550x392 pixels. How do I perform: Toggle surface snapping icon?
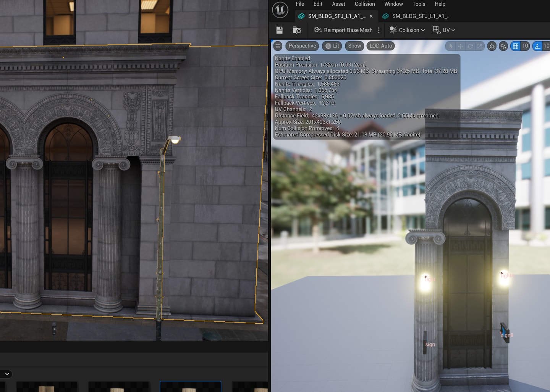point(503,46)
